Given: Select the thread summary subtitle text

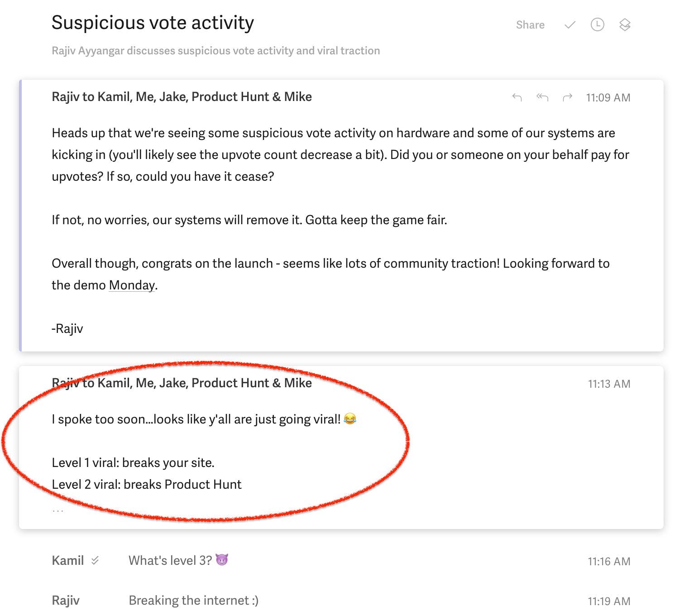Looking at the screenshot, I should [215, 51].
